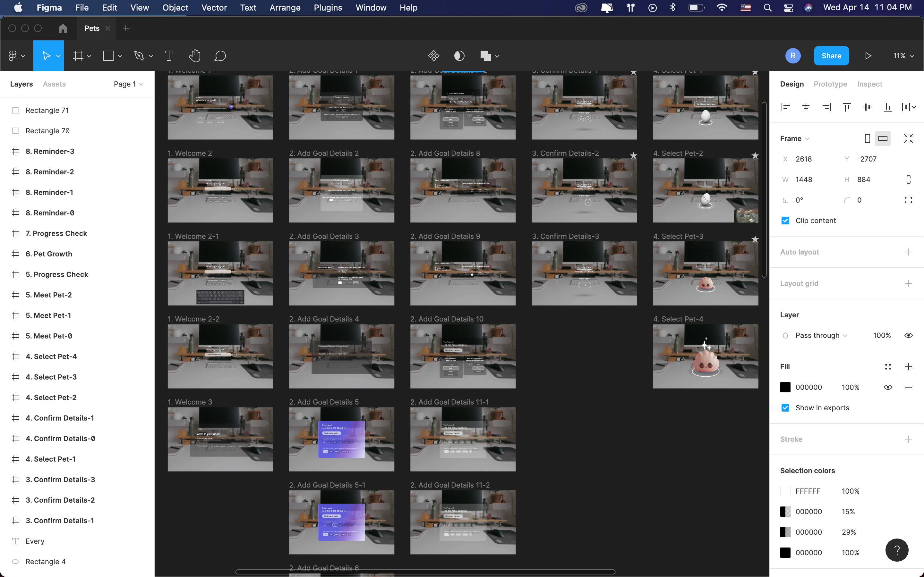Image resolution: width=924 pixels, height=577 pixels.
Task: Select the Text tool in toolbar
Action: pos(169,56)
